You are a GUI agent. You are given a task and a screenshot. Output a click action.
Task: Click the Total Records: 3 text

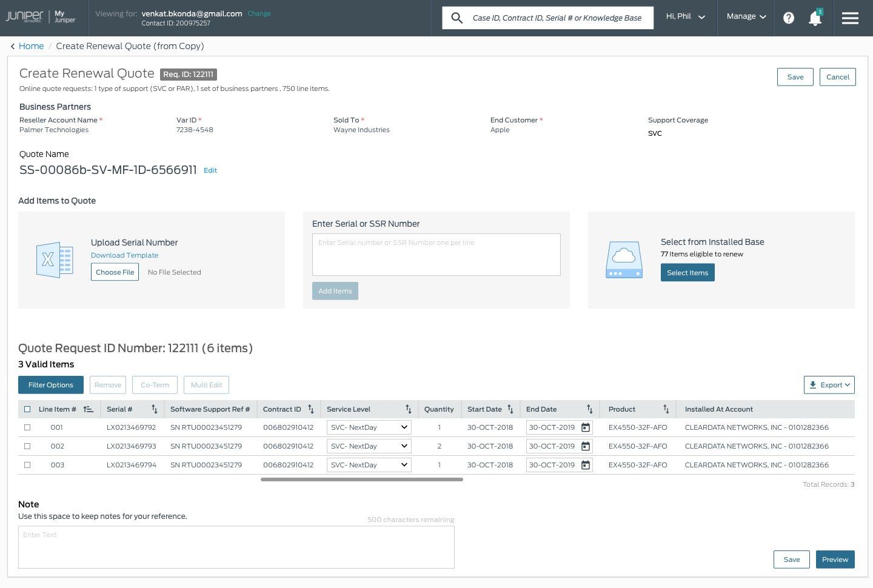pyautogui.click(x=829, y=484)
